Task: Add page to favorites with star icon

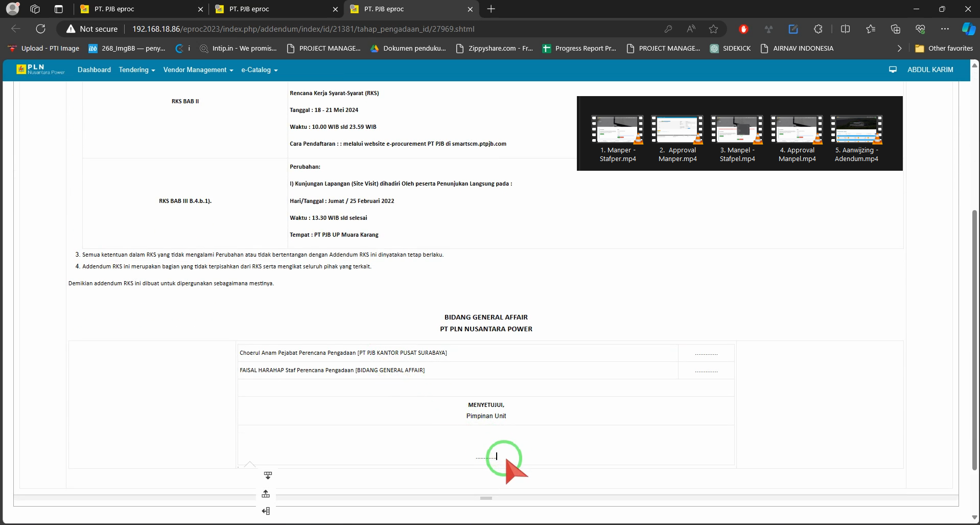Action: 713,29
